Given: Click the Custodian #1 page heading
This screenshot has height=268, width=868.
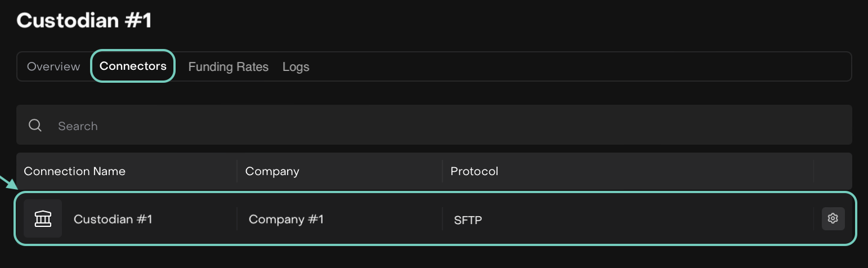Looking at the screenshot, I should pyautogui.click(x=84, y=21).
